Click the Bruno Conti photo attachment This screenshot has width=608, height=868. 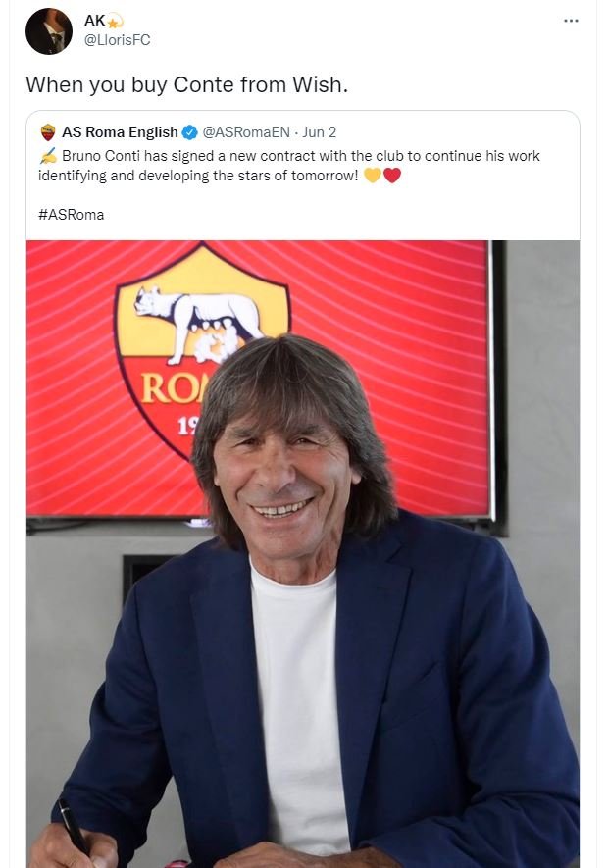pyautogui.click(x=304, y=549)
